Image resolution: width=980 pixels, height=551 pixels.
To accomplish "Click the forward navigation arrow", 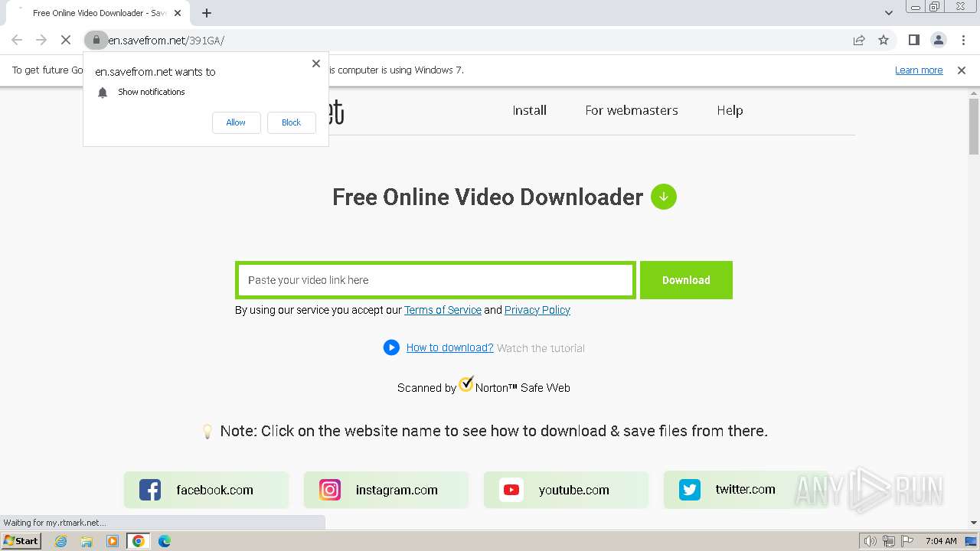I will point(41,40).
